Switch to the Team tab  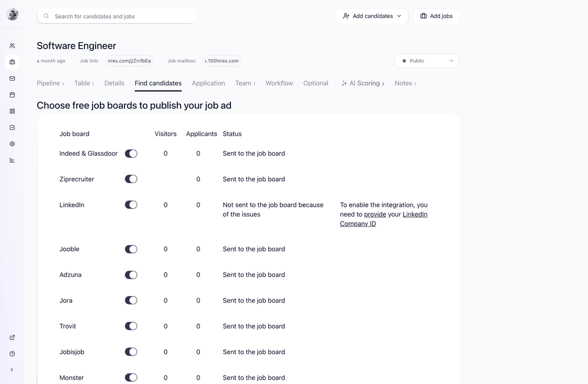click(245, 83)
